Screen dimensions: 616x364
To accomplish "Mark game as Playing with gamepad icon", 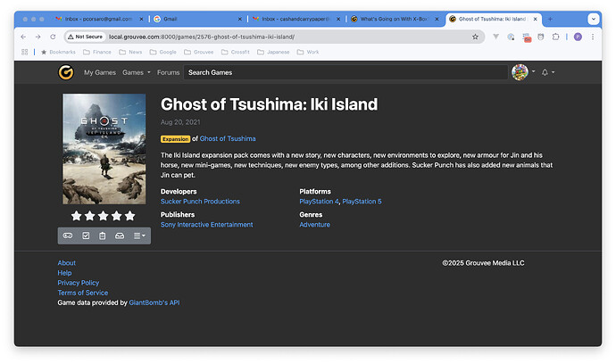I will pyautogui.click(x=68, y=236).
